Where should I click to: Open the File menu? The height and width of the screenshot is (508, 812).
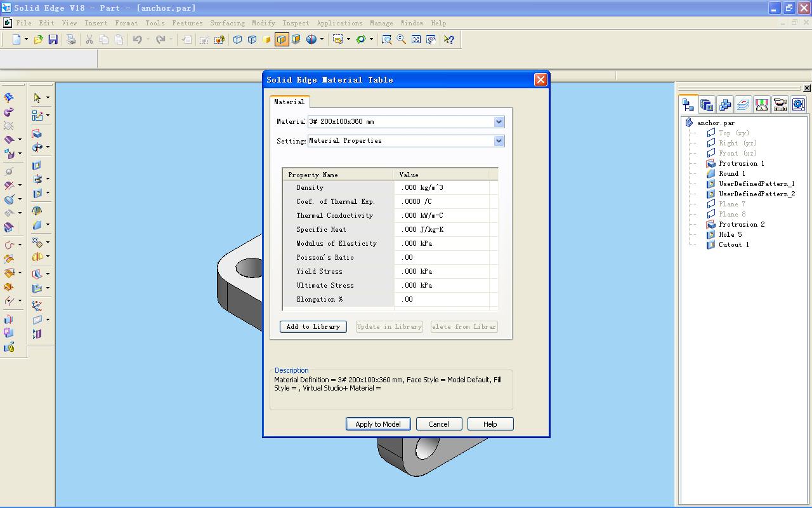point(24,23)
